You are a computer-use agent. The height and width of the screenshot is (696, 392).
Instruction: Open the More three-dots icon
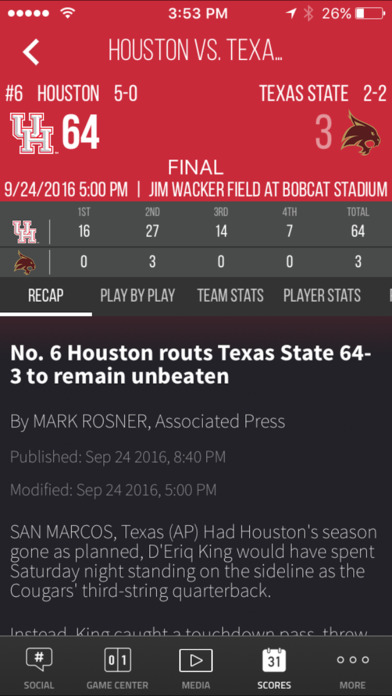353,660
